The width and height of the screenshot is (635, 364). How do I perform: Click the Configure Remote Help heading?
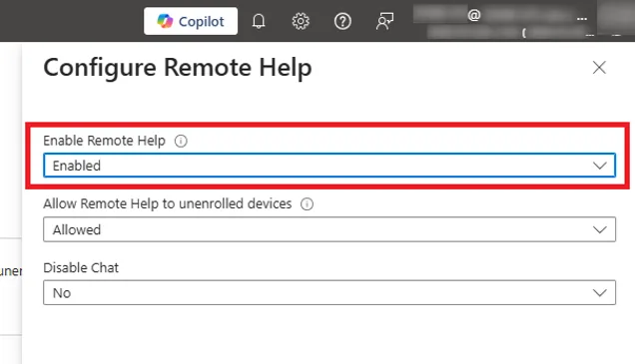click(178, 67)
